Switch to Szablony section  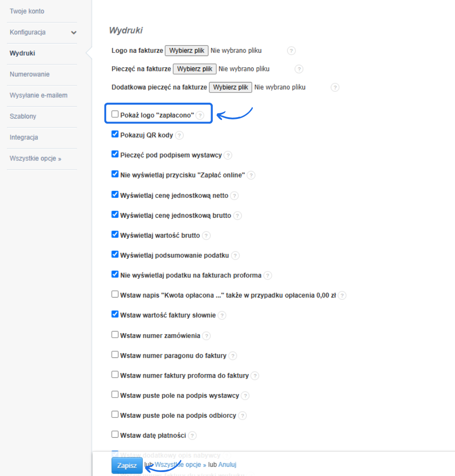coord(23,116)
